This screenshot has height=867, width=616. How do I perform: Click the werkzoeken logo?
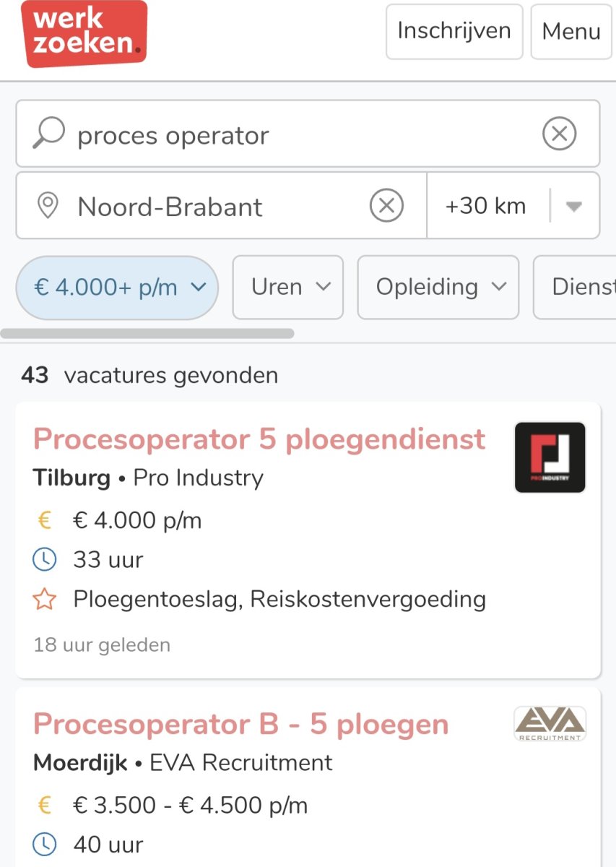pos(84,32)
